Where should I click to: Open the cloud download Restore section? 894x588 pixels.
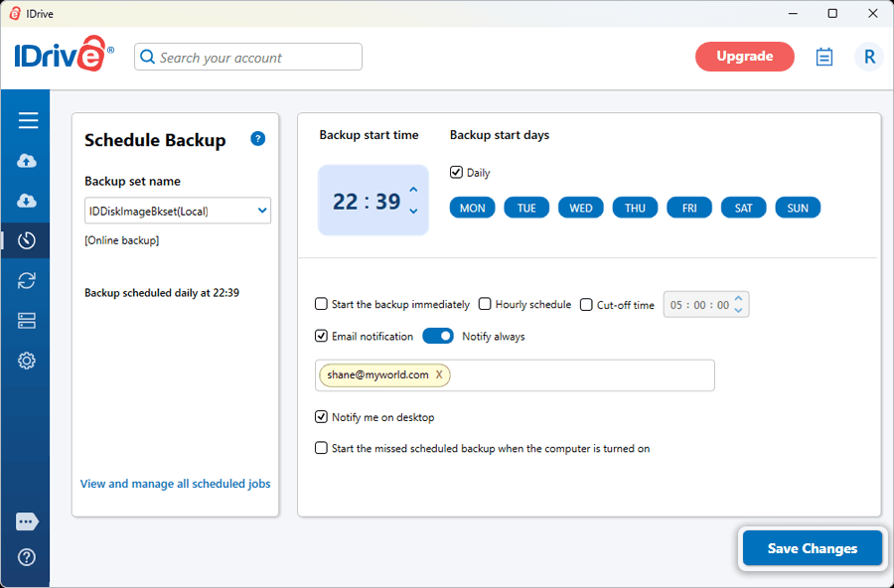pos(27,201)
